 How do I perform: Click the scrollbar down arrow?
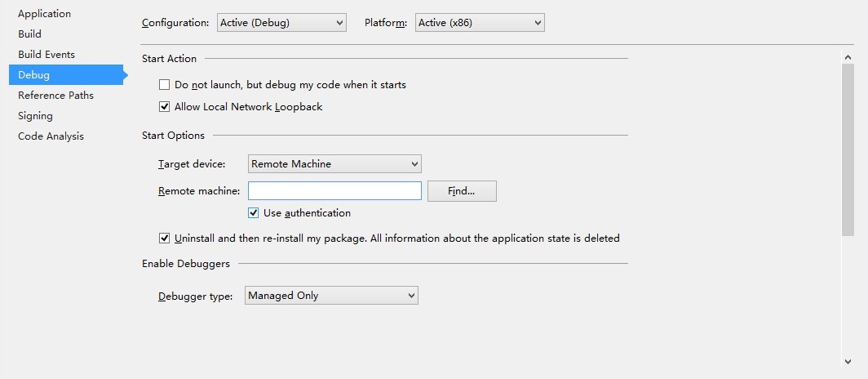pos(848,361)
